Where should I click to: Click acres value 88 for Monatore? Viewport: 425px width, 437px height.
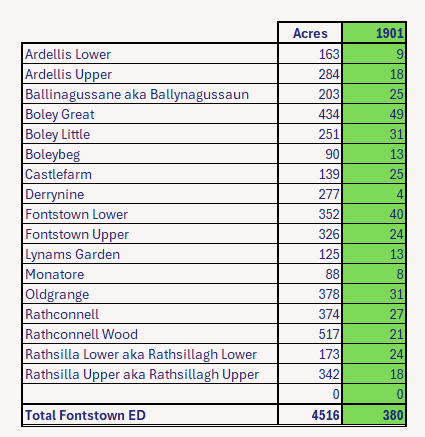coord(310,274)
